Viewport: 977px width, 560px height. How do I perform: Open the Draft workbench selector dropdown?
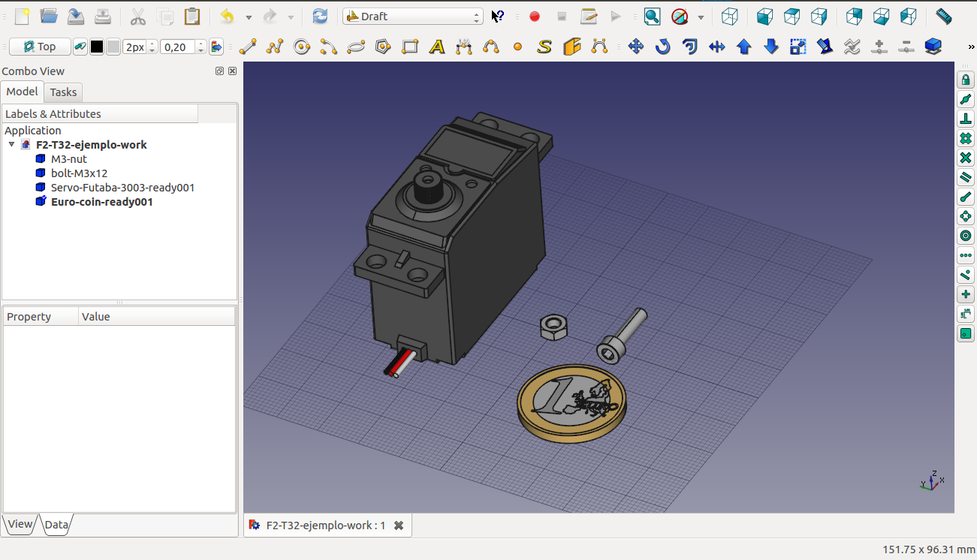(412, 17)
